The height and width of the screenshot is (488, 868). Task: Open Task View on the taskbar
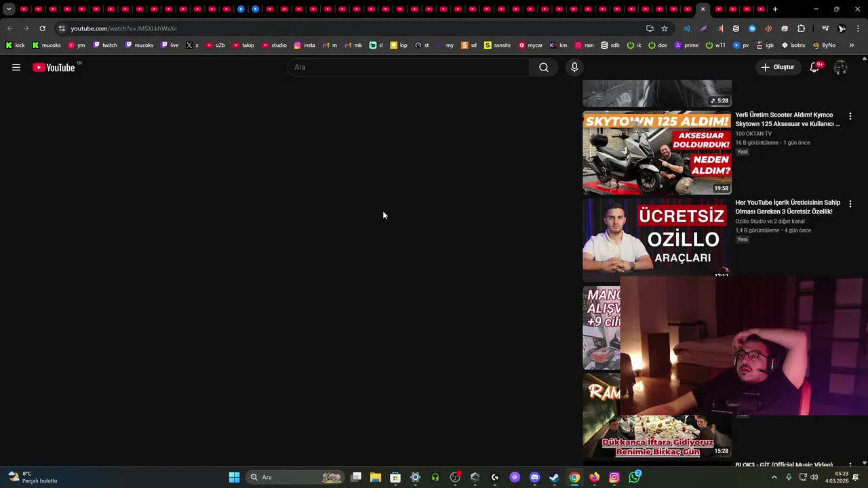coord(356,477)
